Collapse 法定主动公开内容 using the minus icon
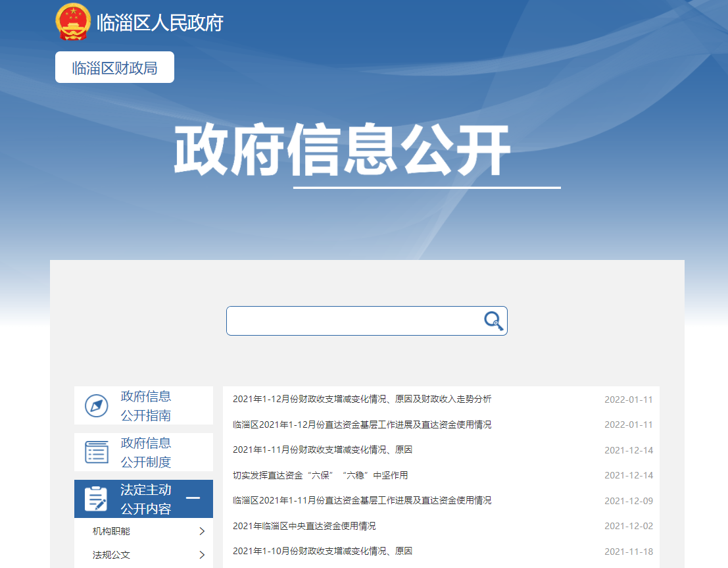 click(193, 498)
